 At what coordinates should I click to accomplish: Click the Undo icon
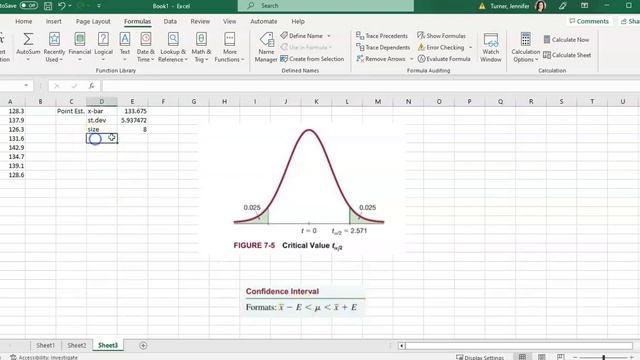click(x=62, y=6)
